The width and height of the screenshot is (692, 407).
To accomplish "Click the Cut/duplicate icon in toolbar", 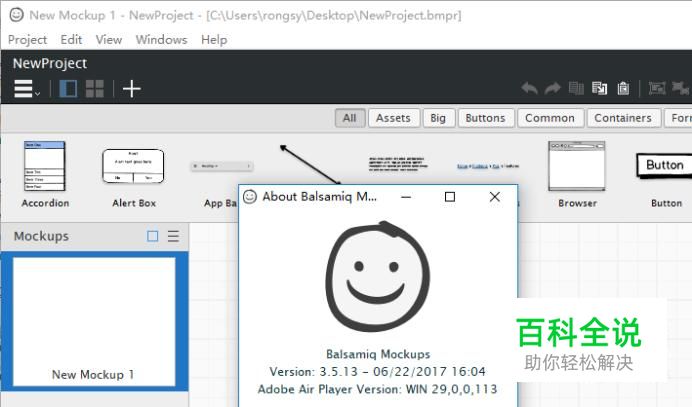I will pos(599,88).
